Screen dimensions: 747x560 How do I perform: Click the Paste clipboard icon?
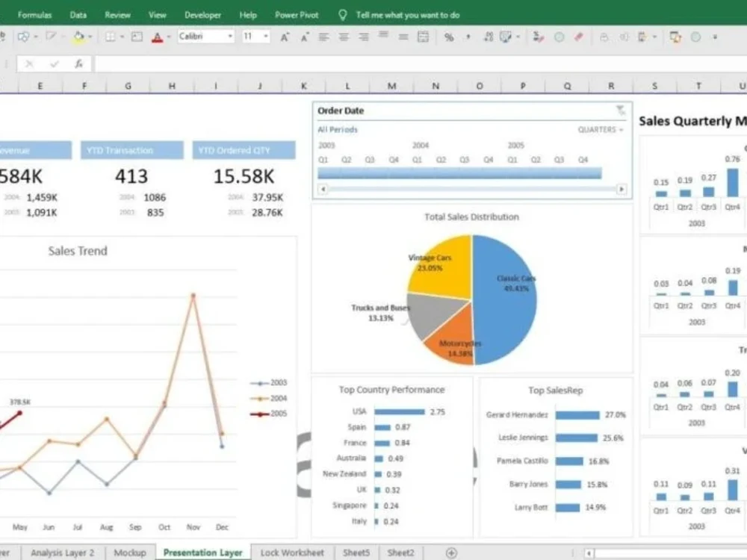click(642, 37)
